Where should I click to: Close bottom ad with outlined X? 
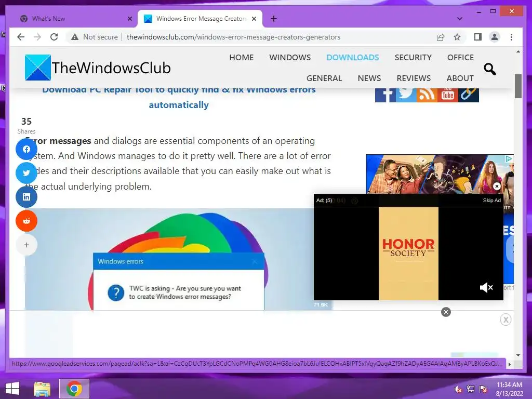click(x=506, y=320)
